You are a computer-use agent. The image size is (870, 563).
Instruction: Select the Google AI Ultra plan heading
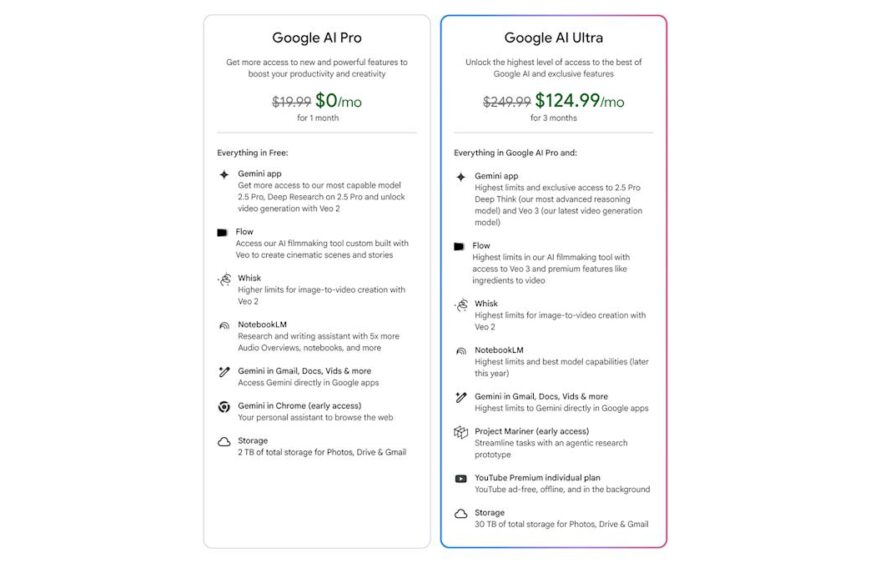553,38
